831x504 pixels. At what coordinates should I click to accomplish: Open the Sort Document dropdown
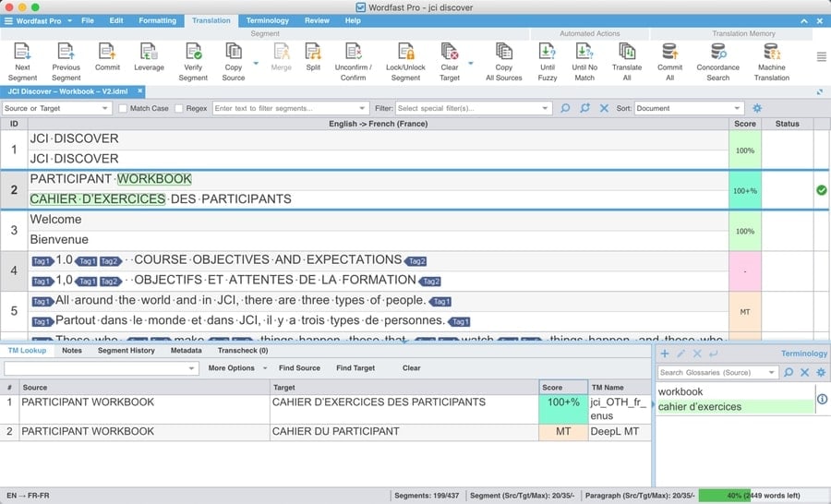tap(689, 108)
